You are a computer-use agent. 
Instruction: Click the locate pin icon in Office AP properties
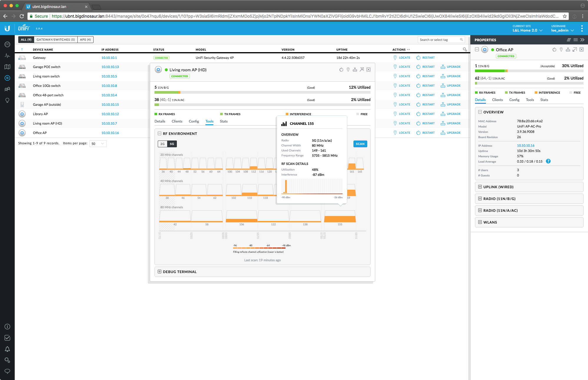pyautogui.click(x=561, y=49)
